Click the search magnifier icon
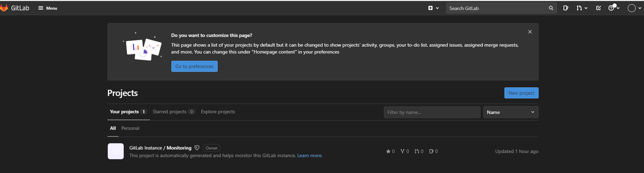The width and height of the screenshot is (644, 173). pyautogui.click(x=551, y=8)
